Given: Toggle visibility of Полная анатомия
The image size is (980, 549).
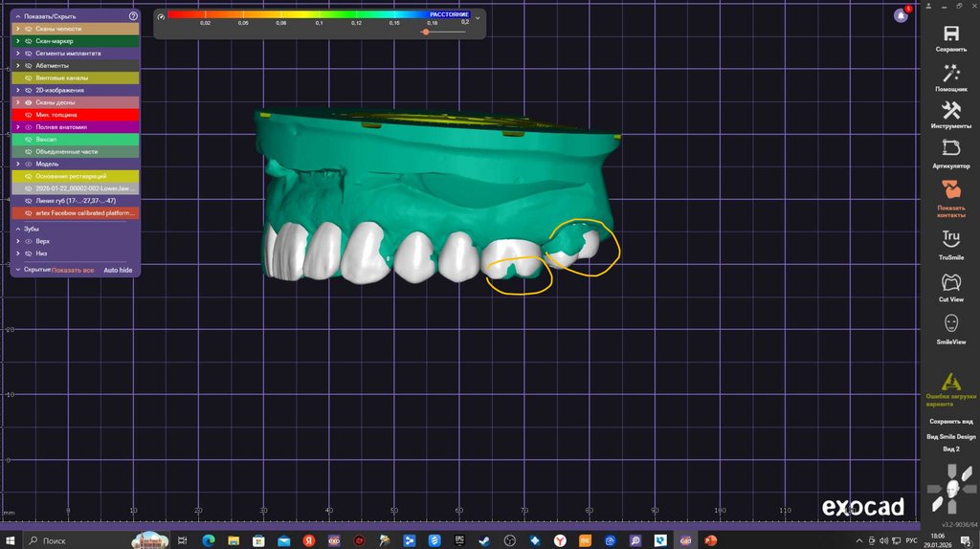Looking at the screenshot, I should tap(29, 127).
